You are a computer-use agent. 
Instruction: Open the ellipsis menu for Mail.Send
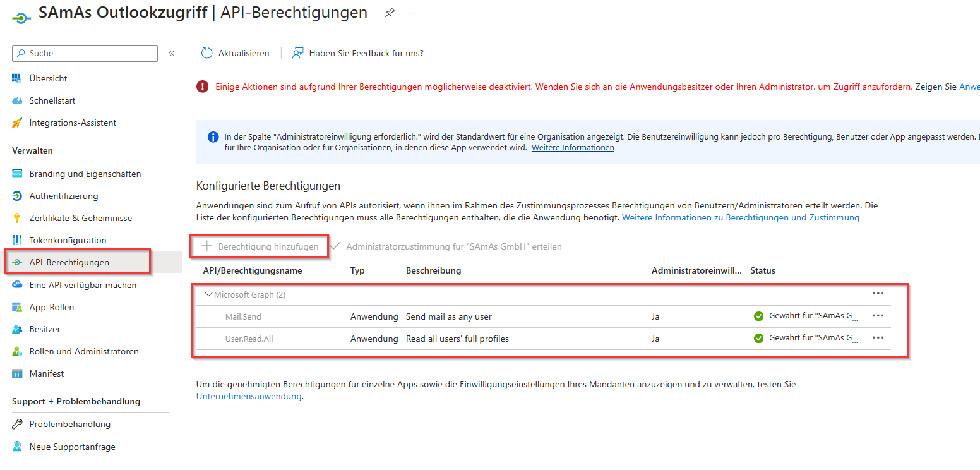pyautogui.click(x=878, y=316)
